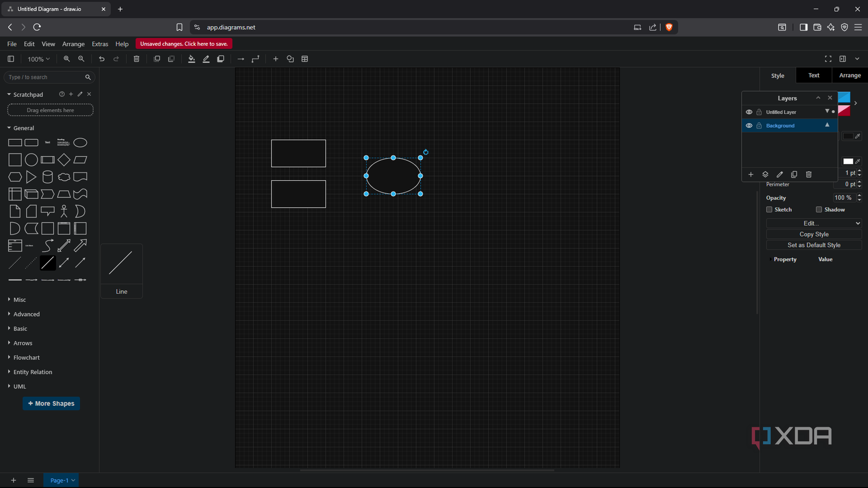Expand the Entity Relation section
The height and width of the screenshot is (488, 868).
click(x=30, y=372)
